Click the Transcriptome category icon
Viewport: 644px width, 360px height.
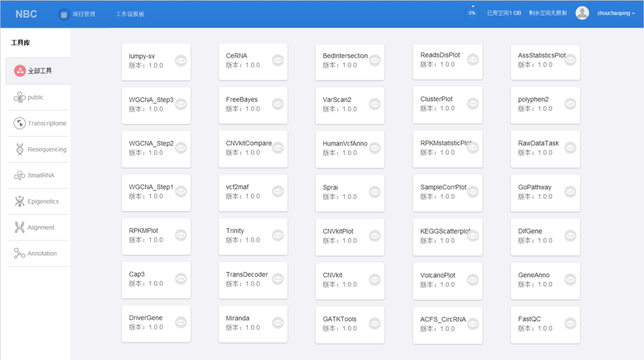19,123
